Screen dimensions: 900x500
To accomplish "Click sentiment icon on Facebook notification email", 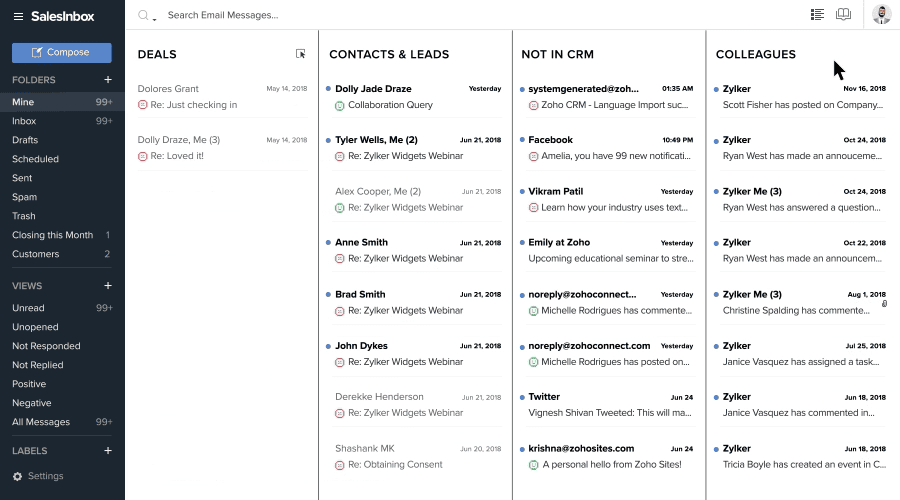I will [533, 156].
